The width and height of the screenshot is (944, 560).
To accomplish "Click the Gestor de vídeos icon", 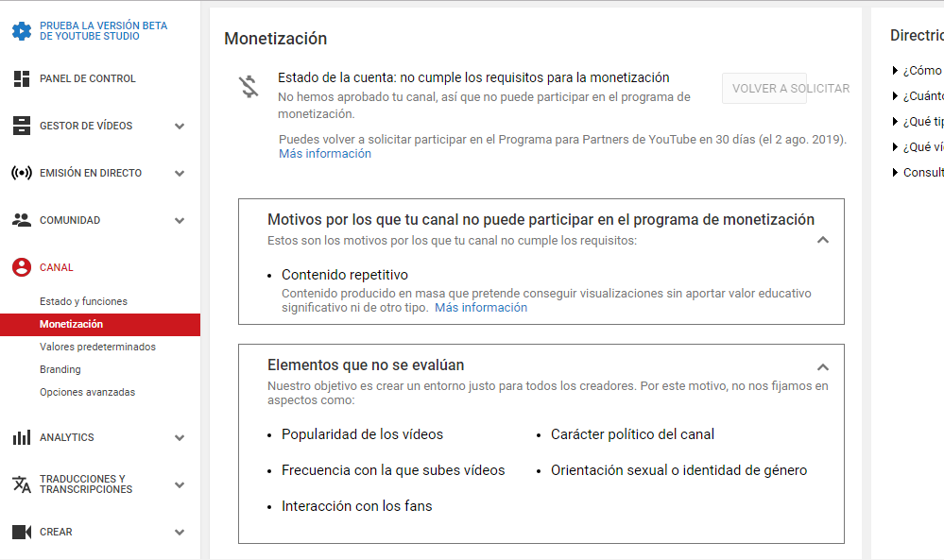I will pyautogui.click(x=22, y=126).
